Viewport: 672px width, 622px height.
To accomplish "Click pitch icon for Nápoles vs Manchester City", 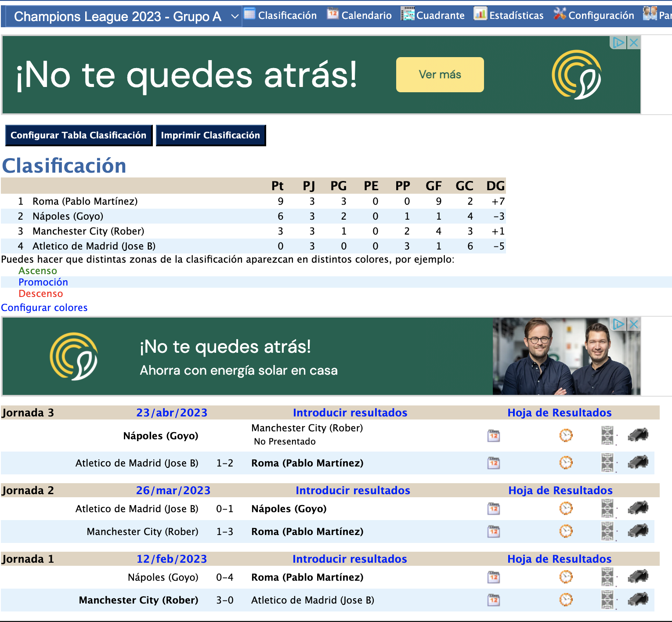I will 607,436.
